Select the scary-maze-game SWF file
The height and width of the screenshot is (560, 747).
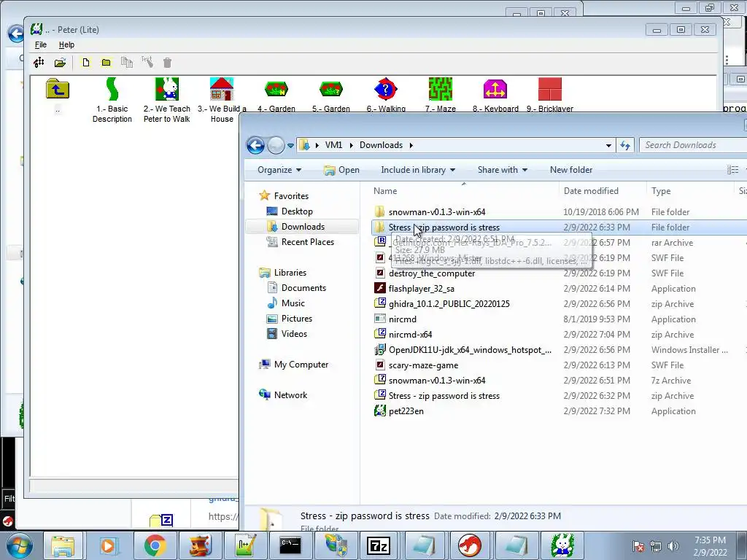pyautogui.click(x=423, y=365)
